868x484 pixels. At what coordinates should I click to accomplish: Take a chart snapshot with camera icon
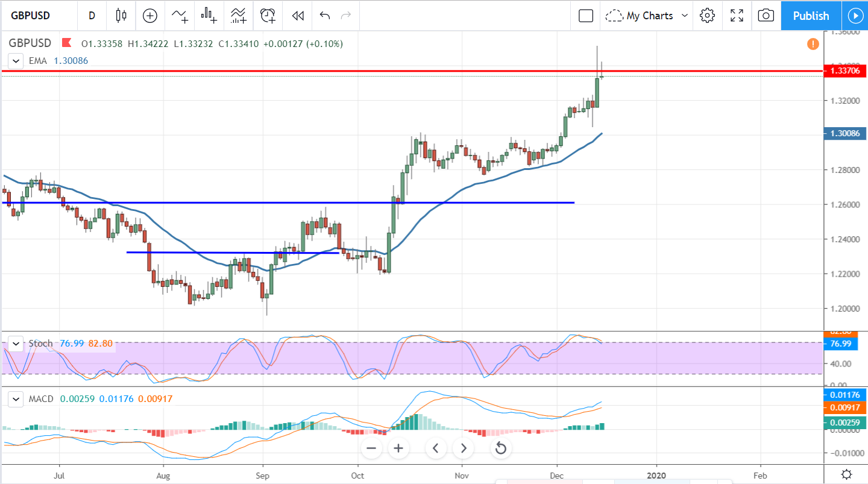766,16
